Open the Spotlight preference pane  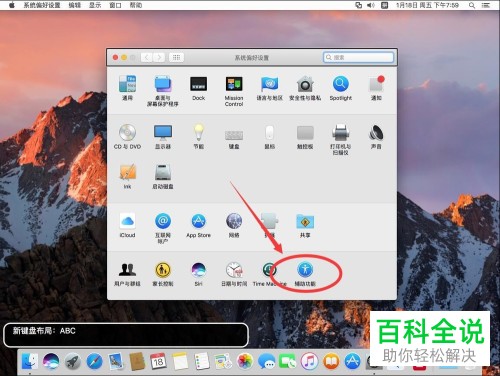pyautogui.click(x=341, y=88)
